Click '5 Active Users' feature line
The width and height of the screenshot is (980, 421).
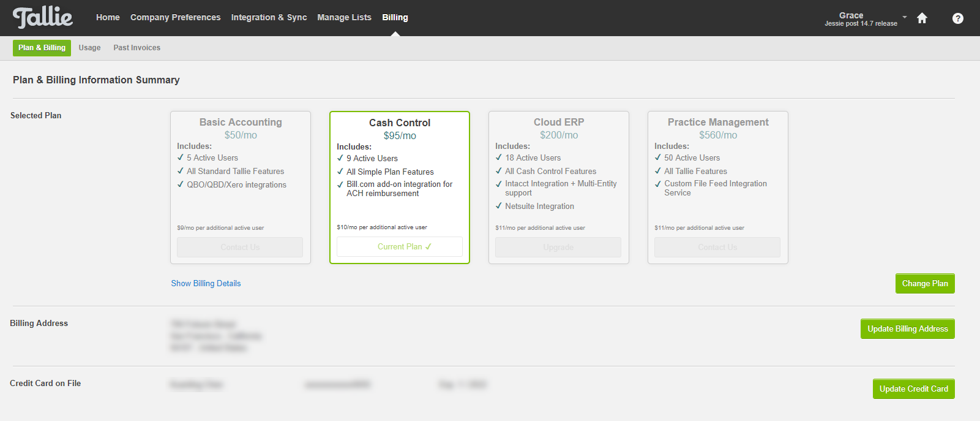click(x=212, y=158)
